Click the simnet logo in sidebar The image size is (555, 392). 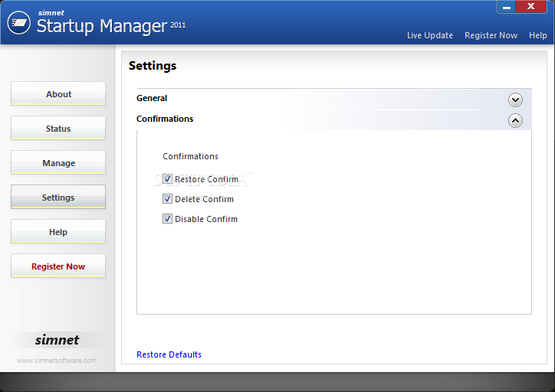point(57,340)
